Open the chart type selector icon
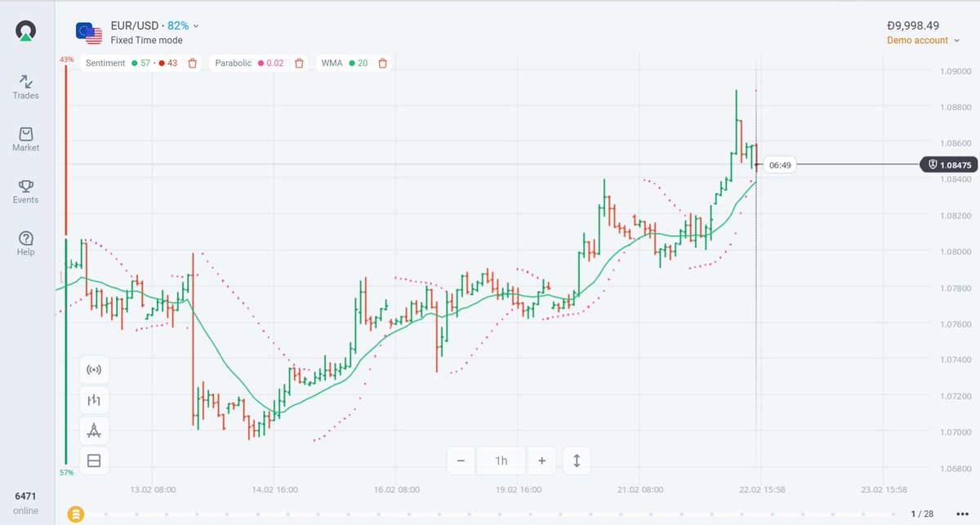The image size is (980, 525). coord(94,400)
